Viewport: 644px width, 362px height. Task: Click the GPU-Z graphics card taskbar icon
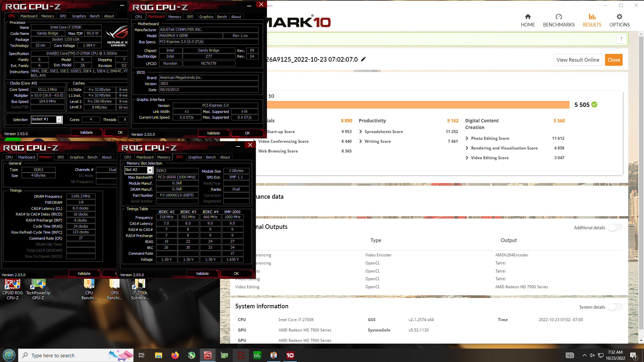(x=224, y=355)
